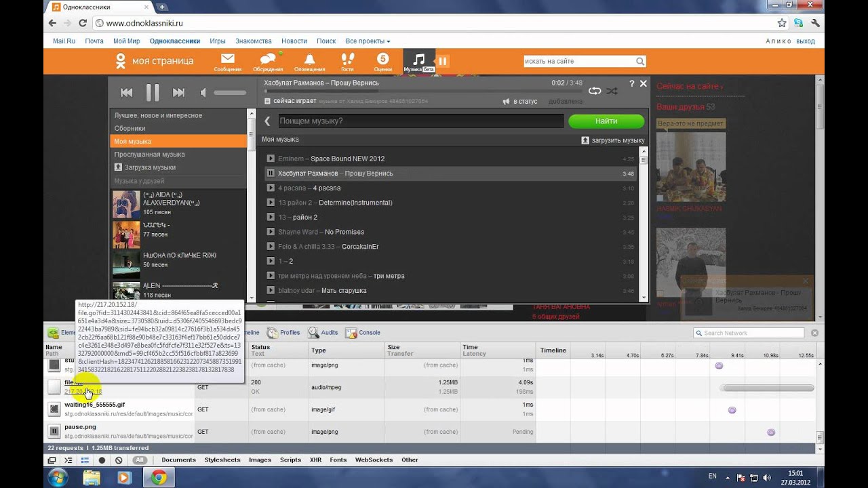
Task: Pause the playing song in player
Action: click(x=153, y=93)
